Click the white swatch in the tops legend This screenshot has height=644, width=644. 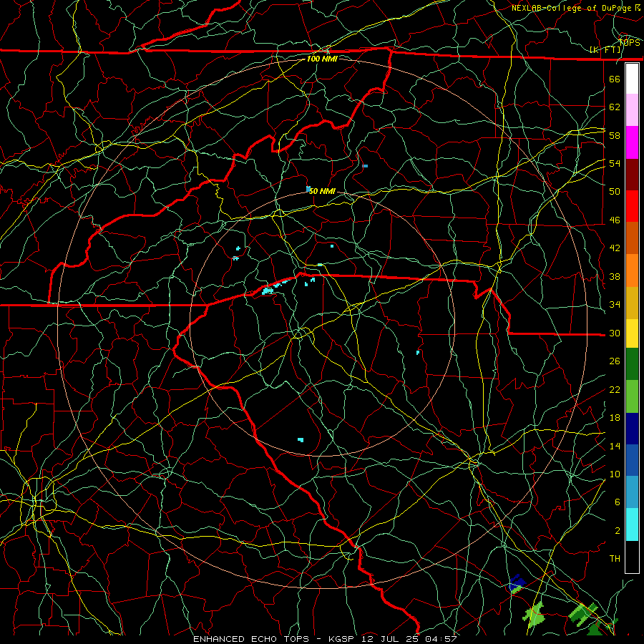tap(632, 79)
